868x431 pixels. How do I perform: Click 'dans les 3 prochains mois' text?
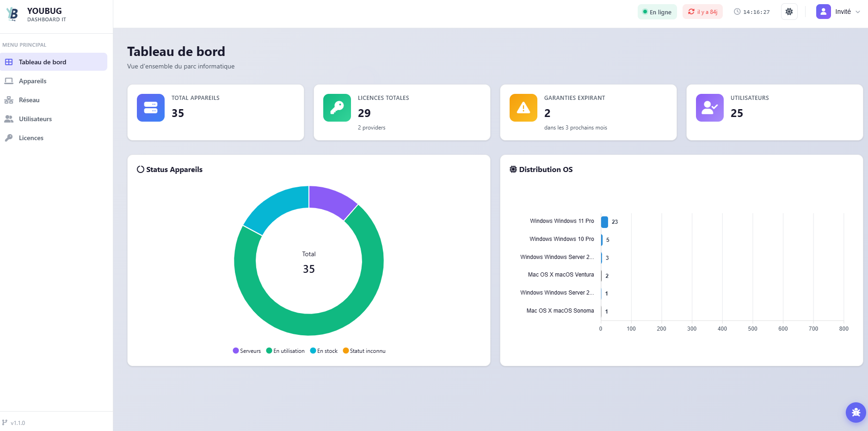tap(576, 128)
